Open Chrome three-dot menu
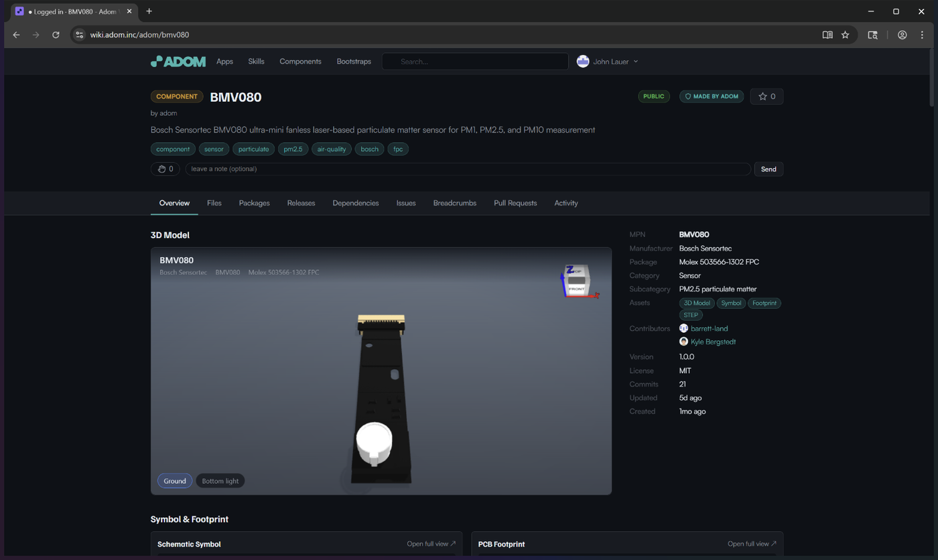Image resolution: width=938 pixels, height=560 pixels. tap(922, 35)
